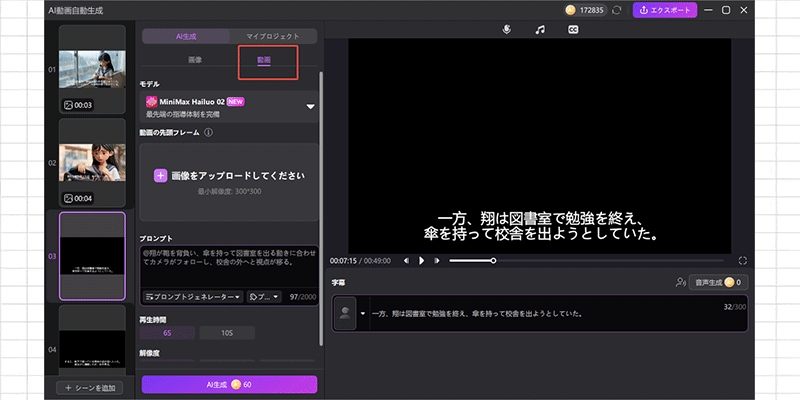Screen dimensions: 800x400
Task: Step to next frame in player
Action: (x=437, y=261)
